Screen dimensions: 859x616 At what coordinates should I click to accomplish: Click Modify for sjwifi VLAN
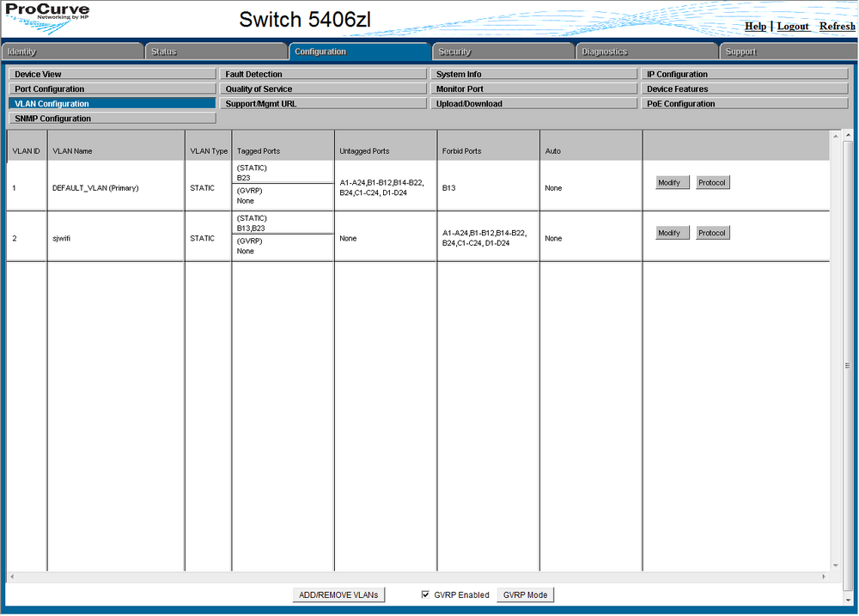(x=673, y=233)
